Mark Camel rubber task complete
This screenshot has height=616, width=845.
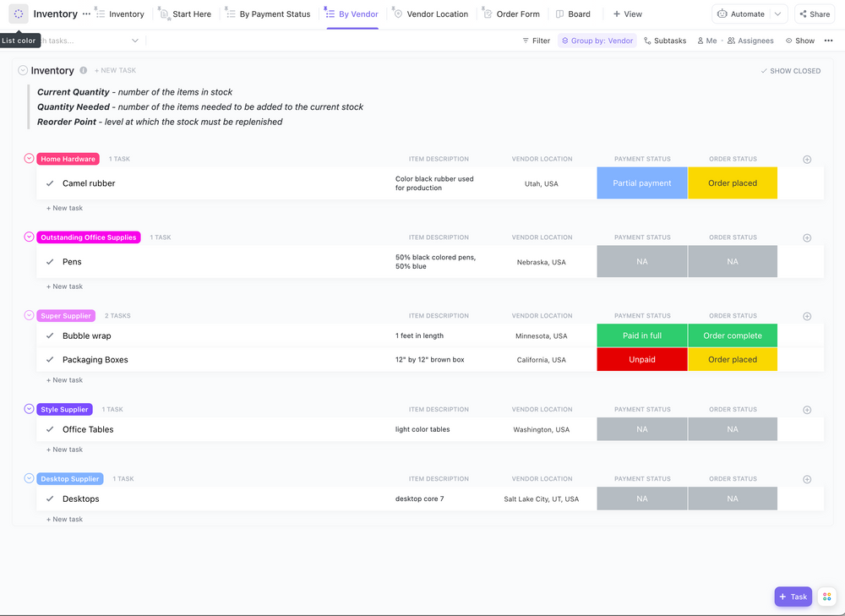pyautogui.click(x=50, y=183)
